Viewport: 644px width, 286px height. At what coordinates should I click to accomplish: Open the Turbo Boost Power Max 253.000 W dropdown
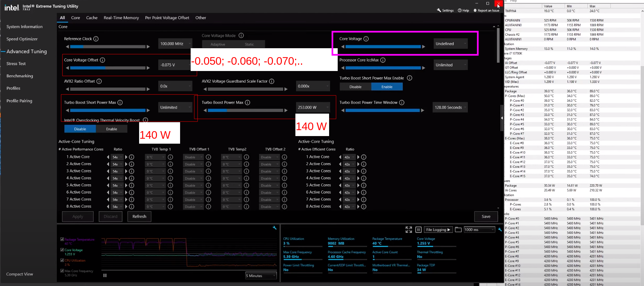[313, 107]
